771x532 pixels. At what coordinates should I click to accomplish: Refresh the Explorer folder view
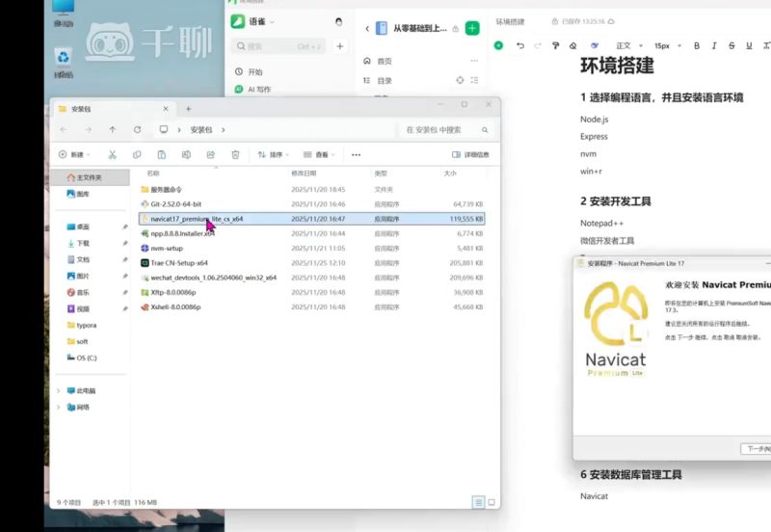pos(137,130)
